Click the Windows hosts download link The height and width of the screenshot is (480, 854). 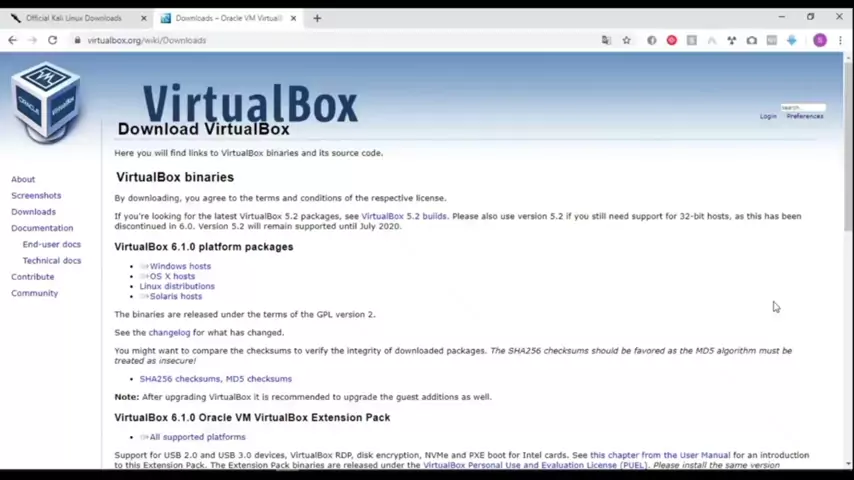[x=180, y=266]
